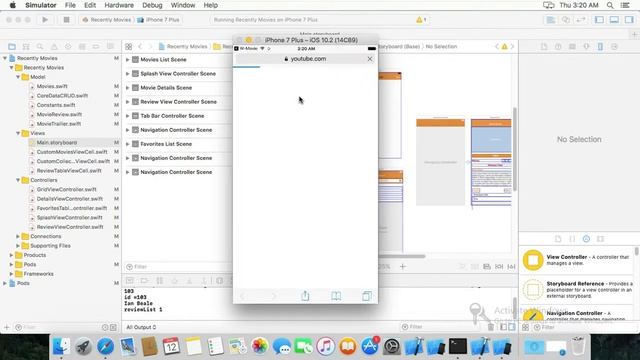Click the add file plus in navigator footer

pos(6,327)
